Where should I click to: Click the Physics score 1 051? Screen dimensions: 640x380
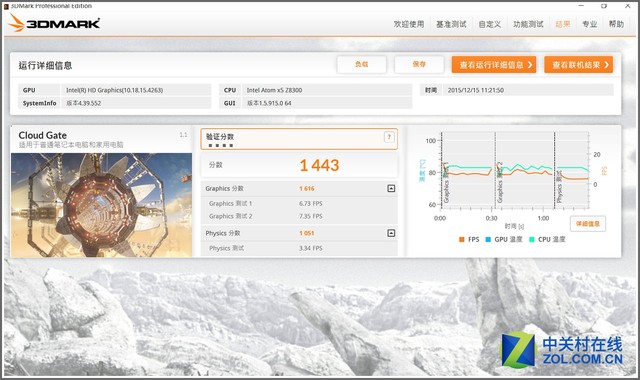point(307,233)
